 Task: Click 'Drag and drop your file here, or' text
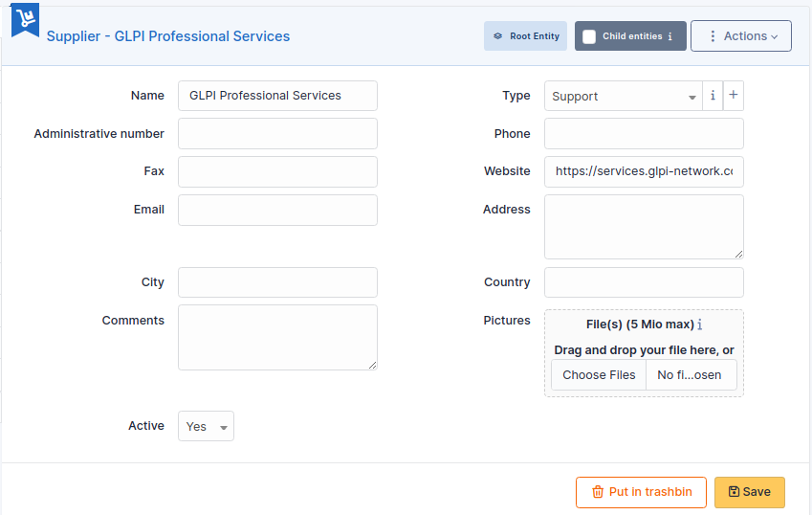[644, 350]
